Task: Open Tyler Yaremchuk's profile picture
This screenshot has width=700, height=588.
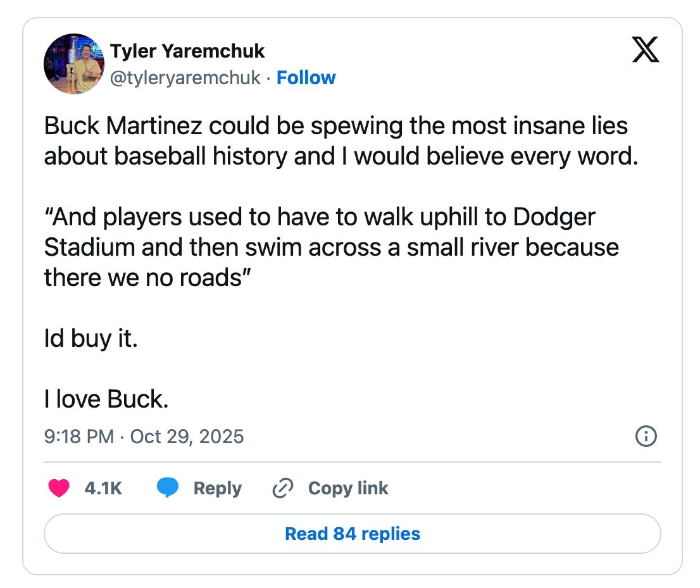Action: tap(73, 64)
